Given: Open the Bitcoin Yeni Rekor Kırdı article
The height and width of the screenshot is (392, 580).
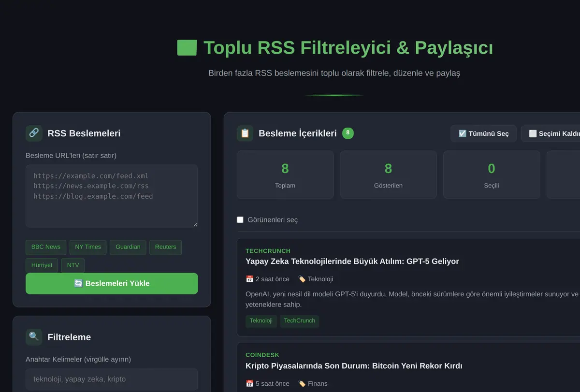Looking at the screenshot, I should point(354,366).
